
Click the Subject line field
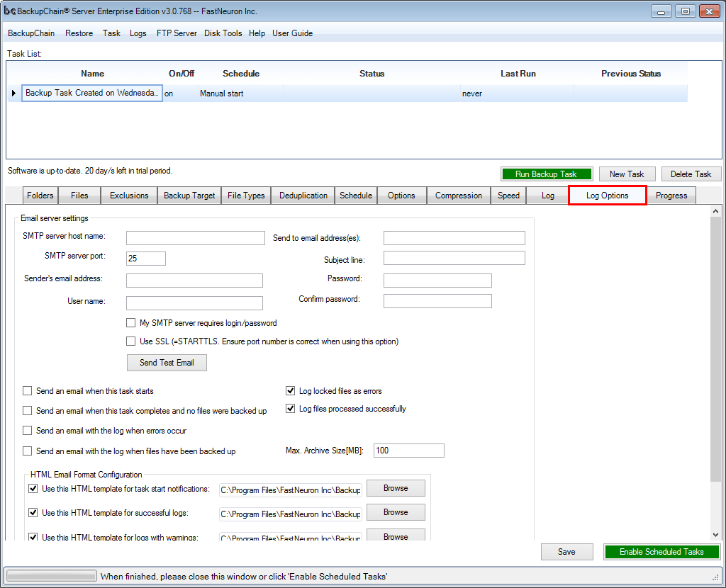(454, 258)
